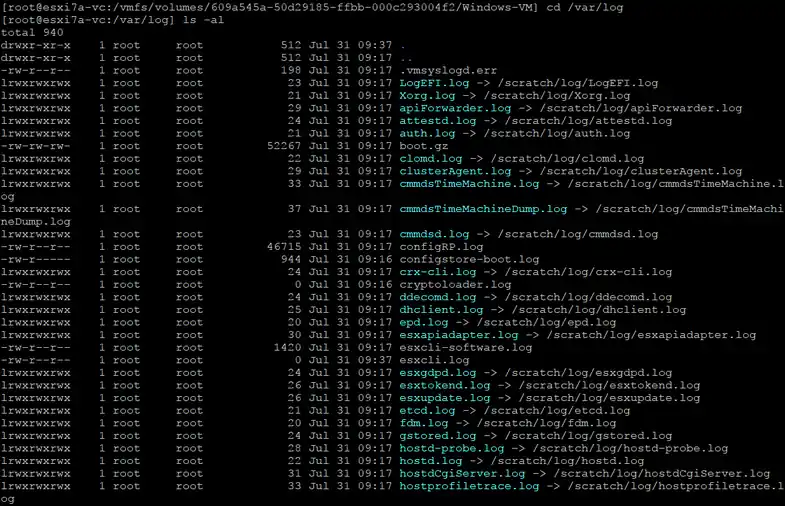Screen dimensions: 785x506
Task: Click the 09:16 timestamp of cryptoloader.log
Action: (x=374, y=284)
